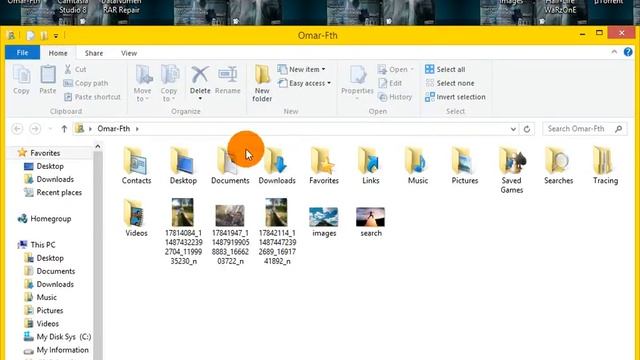Switch to the Share ribbon tab
The image size is (640, 360).
94,53
